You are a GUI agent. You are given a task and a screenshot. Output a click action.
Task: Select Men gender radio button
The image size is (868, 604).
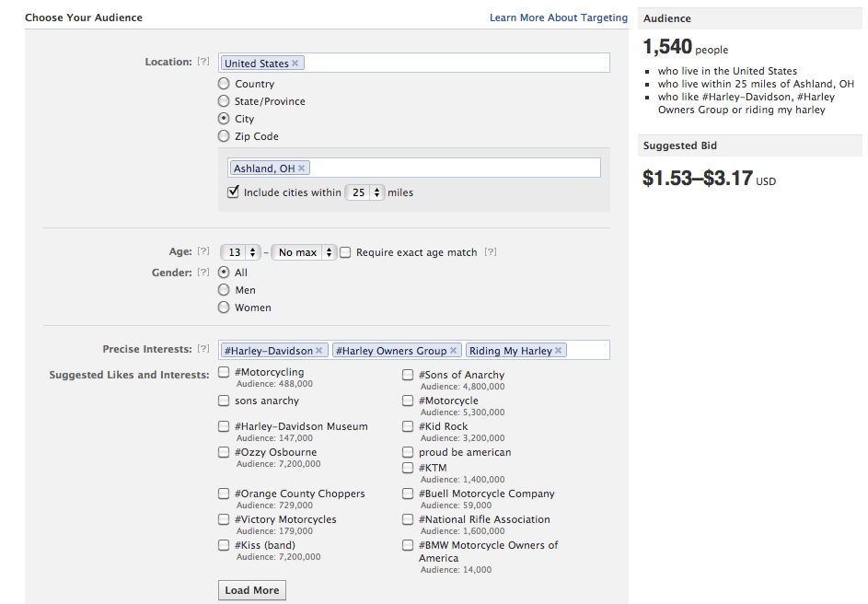[x=224, y=289]
